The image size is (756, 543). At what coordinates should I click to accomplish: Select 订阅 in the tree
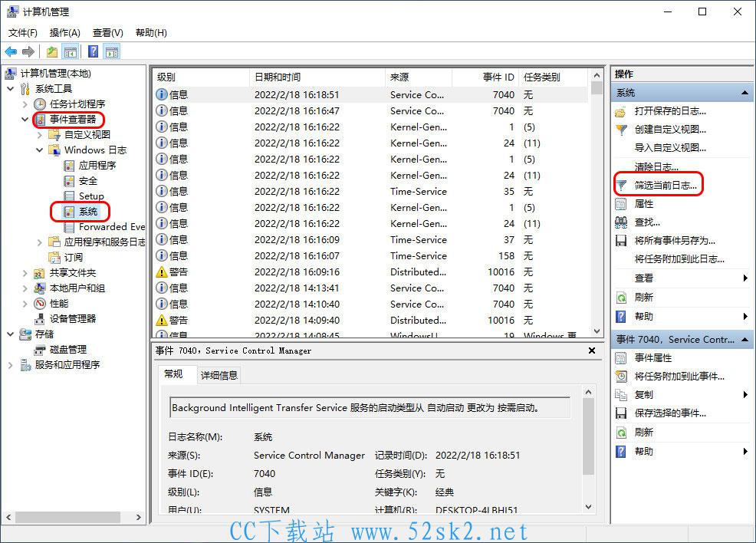[74, 258]
